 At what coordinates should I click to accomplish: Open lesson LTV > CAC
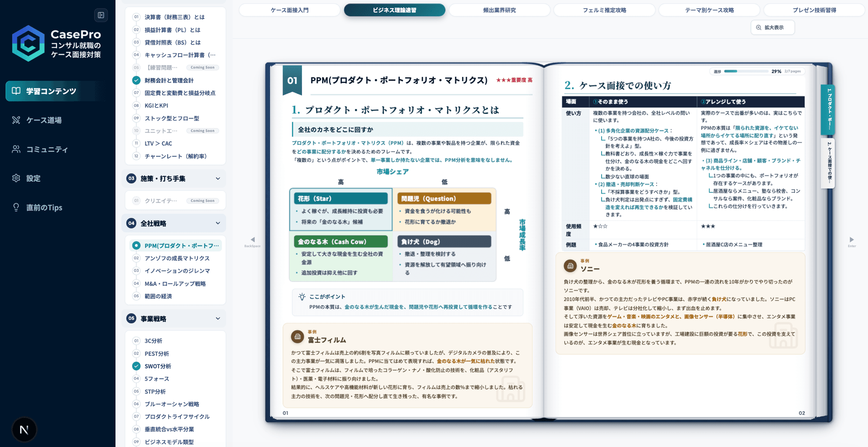(x=158, y=143)
